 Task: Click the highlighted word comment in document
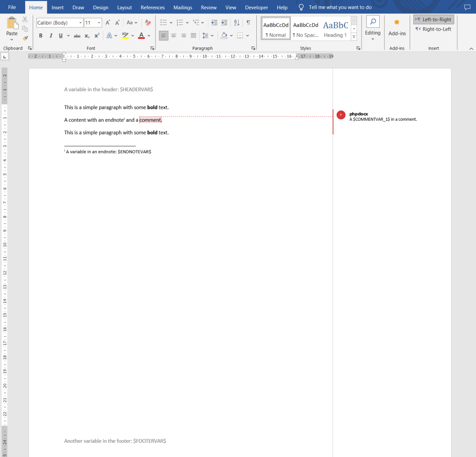(150, 120)
